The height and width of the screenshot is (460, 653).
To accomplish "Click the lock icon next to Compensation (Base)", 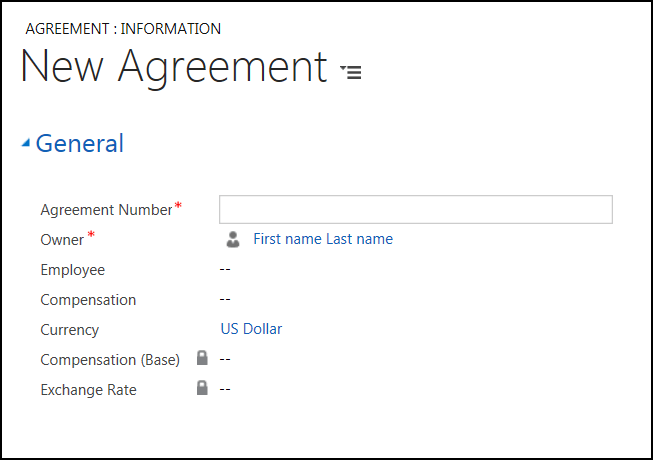I will coord(202,358).
